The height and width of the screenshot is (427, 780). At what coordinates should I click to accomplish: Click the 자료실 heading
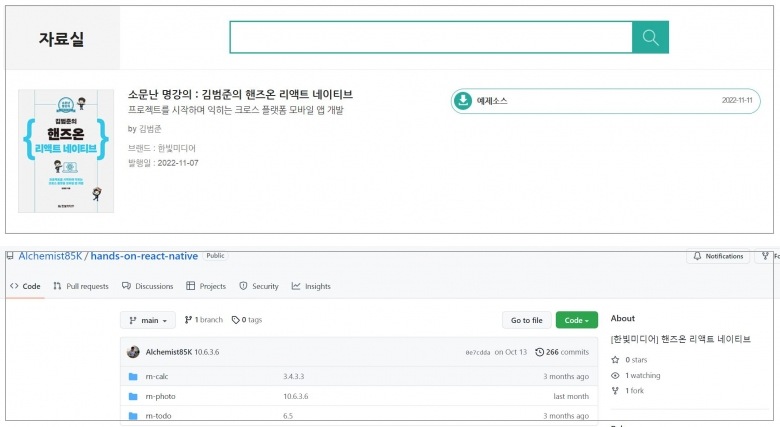62,39
